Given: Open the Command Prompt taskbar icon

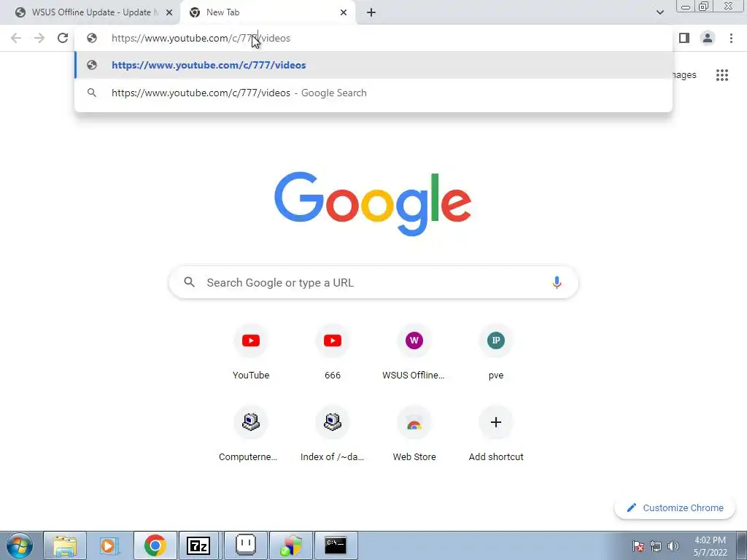Looking at the screenshot, I should [x=336, y=545].
